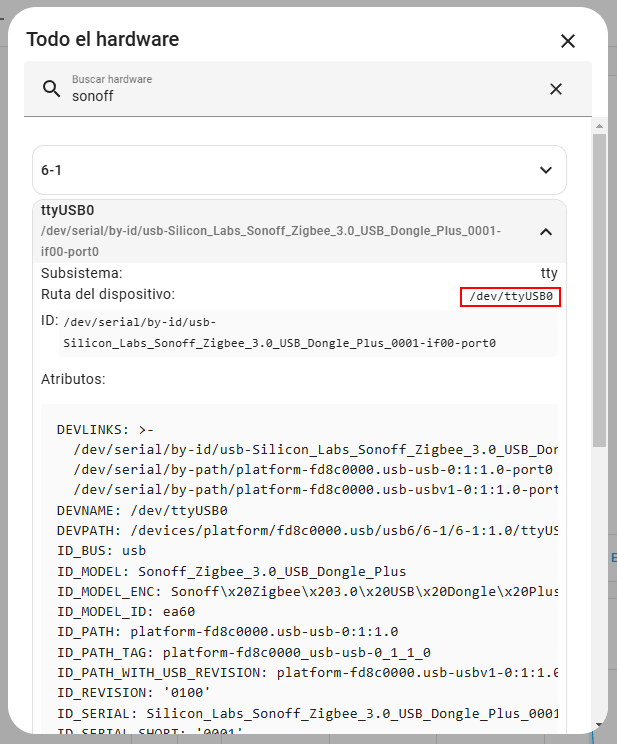The image size is (617, 744).
Task: Click the Atributos section label
Action: coord(73,380)
